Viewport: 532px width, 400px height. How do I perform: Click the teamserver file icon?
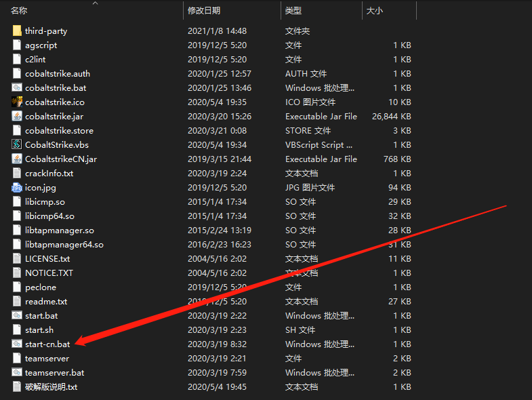tap(17, 358)
